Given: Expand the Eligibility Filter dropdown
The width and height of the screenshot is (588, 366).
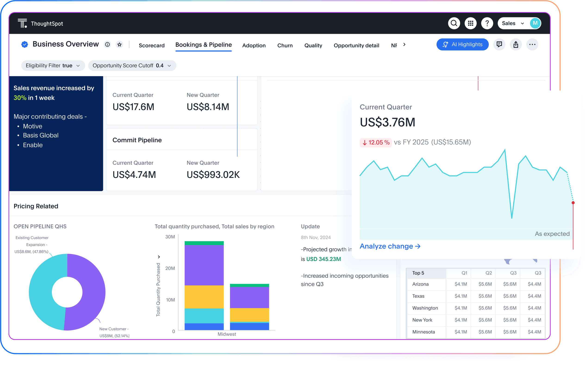Looking at the screenshot, I should pos(53,66).
